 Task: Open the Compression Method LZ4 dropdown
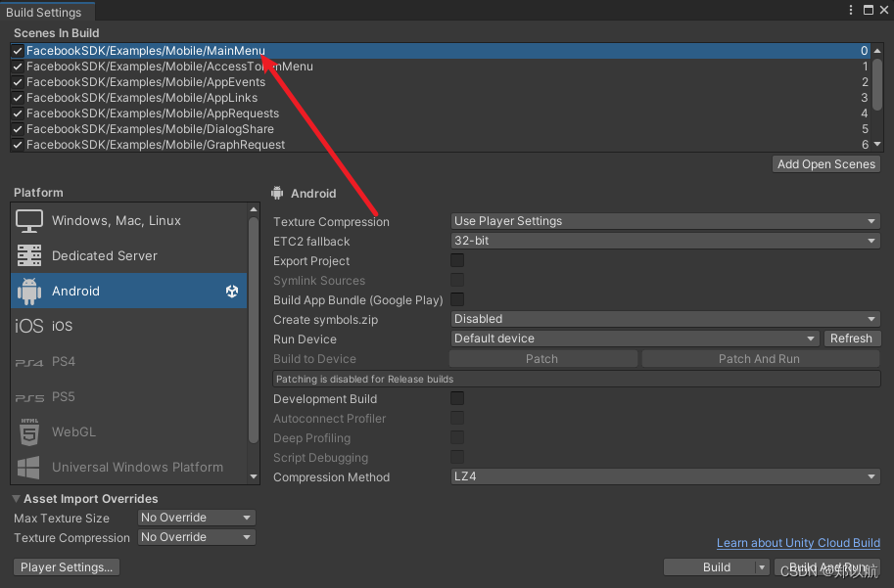pos(666,476)
